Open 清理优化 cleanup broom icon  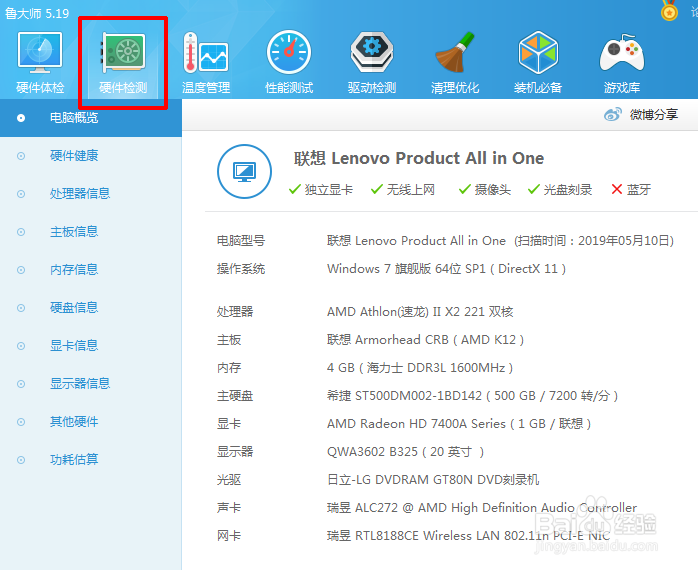[455, 52]
